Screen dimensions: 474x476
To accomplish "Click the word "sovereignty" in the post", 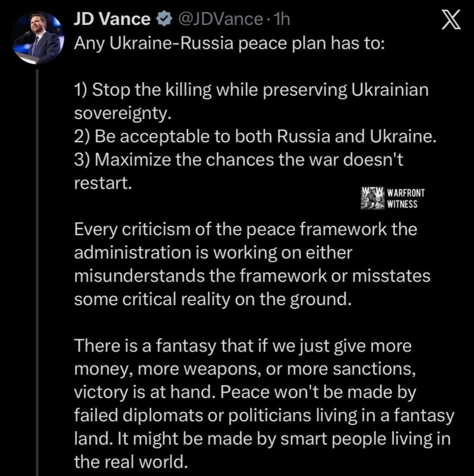I will pyautogui.click(x=124, y=112).
